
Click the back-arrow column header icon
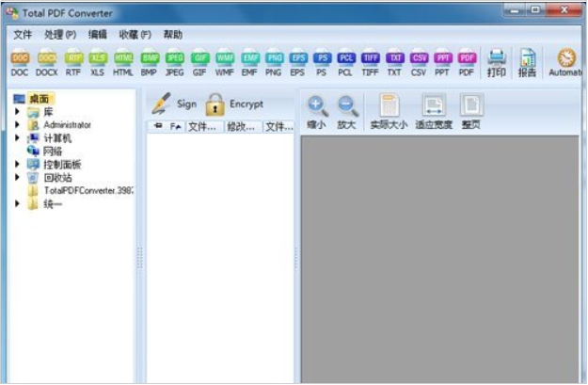(x=158, y=126)
